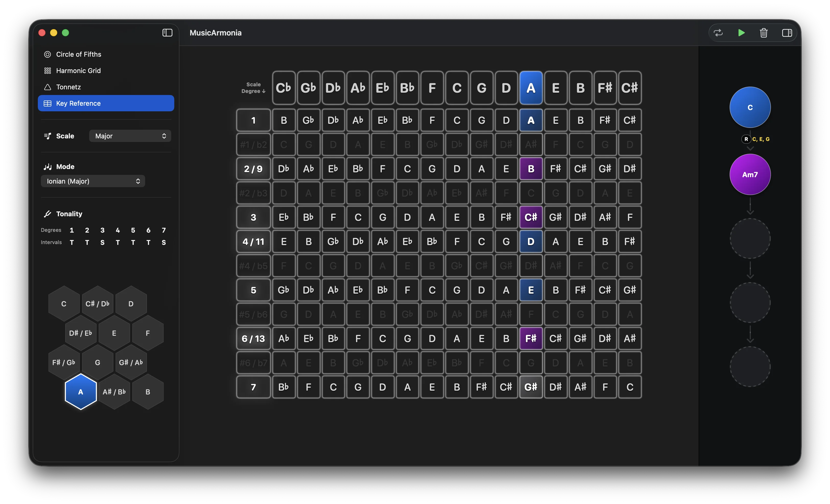Click the scale degree 7 row header
This screenshot has width=830, height=504.
tap(253, 387)
